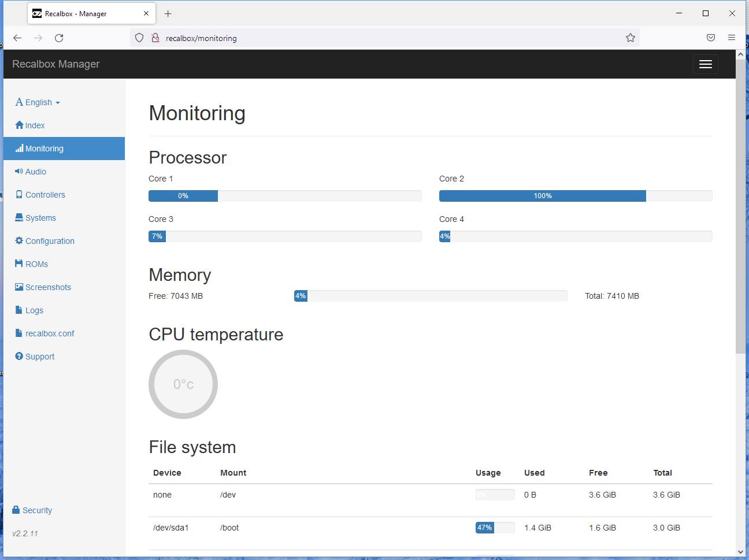749x560 pixels.
Task: Click the v2.2.11 version label
Action: (25, 533)
